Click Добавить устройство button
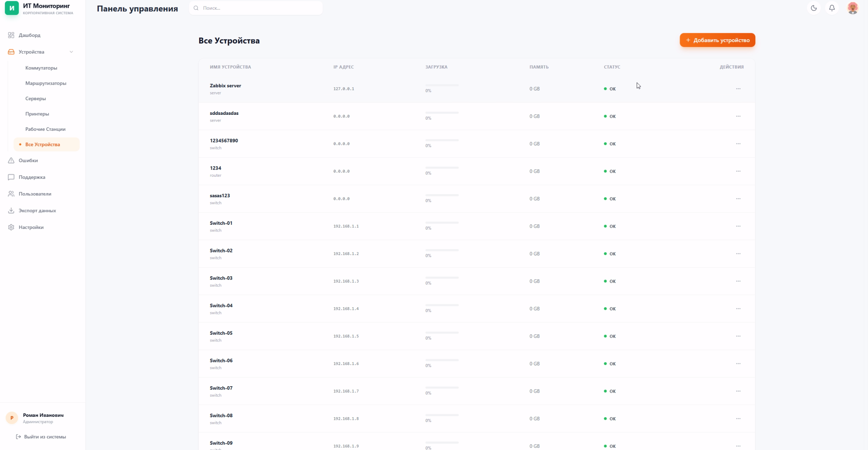 pyautogui.click(x=717, y=40)
